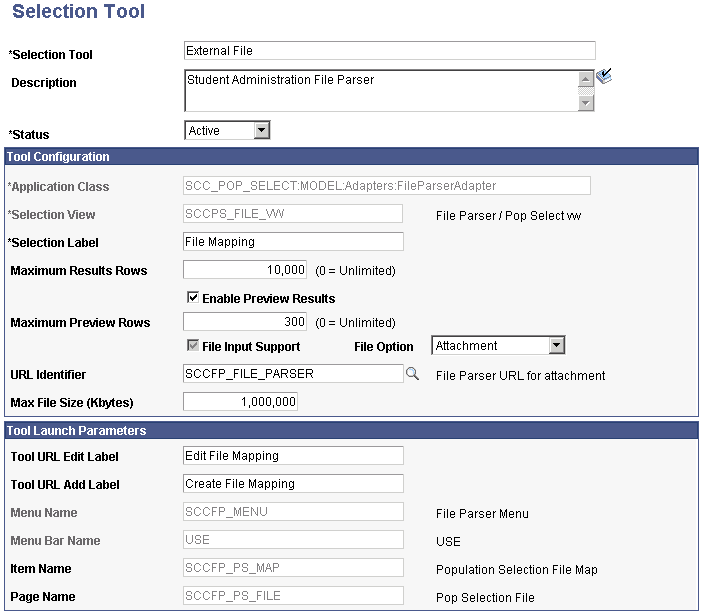Click the 'File Parser Menu' description text
The image size is (706, 614).
pos(482,514)
